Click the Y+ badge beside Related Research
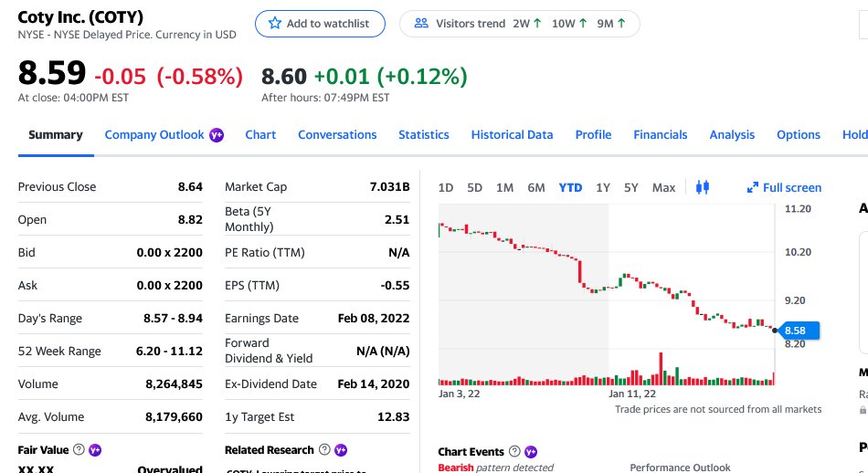Screen dimensions: 868x473 (x=341, y=450)
